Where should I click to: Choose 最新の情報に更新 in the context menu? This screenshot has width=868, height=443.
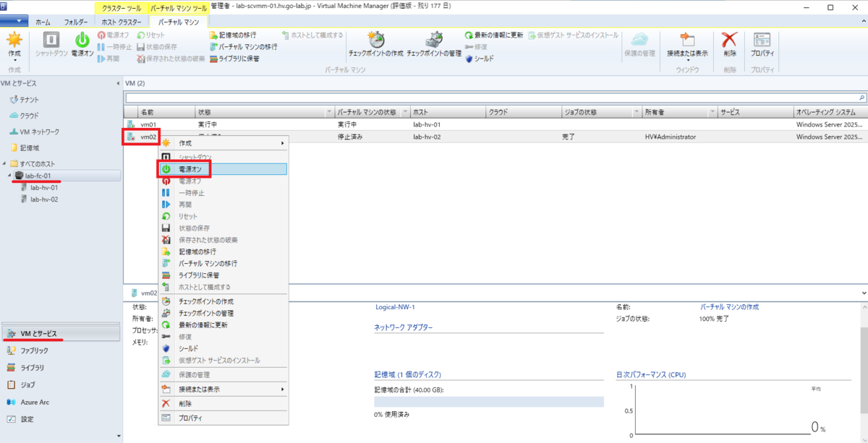(224, 325)
